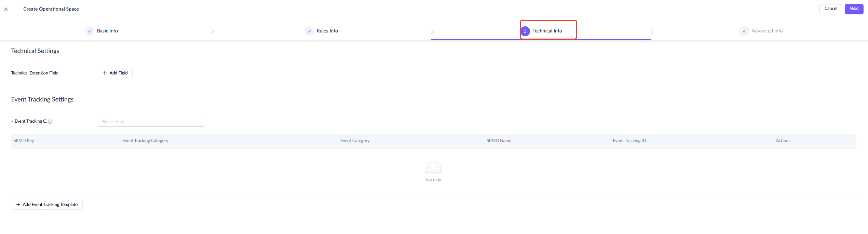The height and width of the screenshot is (234, 868).
Task: Click chevron arrow after Basic Info
Action: click(212, 31)
